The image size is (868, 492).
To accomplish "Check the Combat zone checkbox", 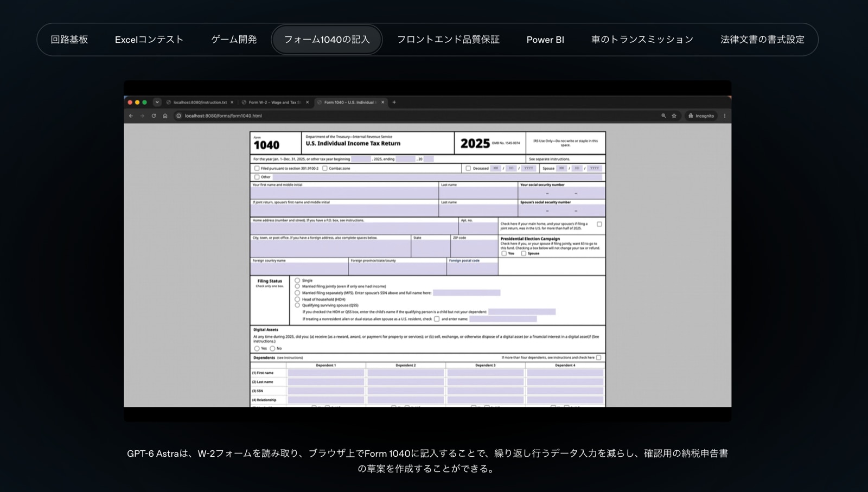I will coord(325,168).
